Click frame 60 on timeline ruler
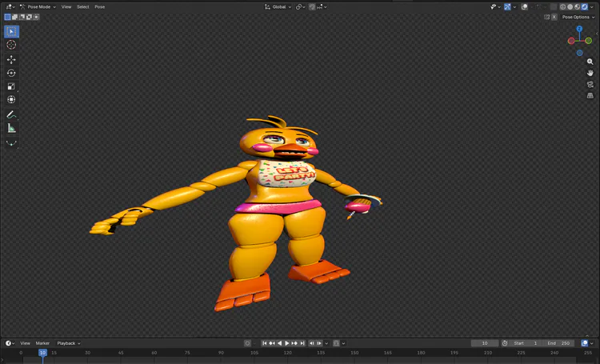 point(154,353)
